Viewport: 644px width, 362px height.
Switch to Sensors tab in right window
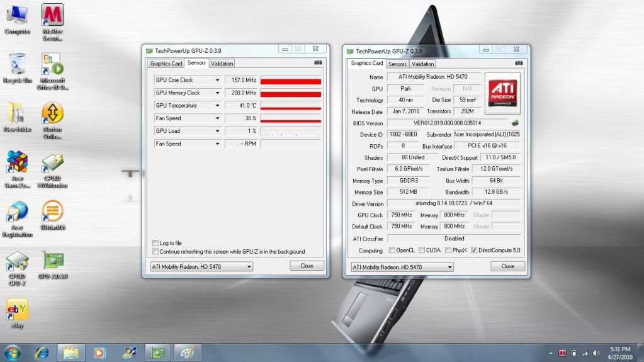[x=397, y=64]
